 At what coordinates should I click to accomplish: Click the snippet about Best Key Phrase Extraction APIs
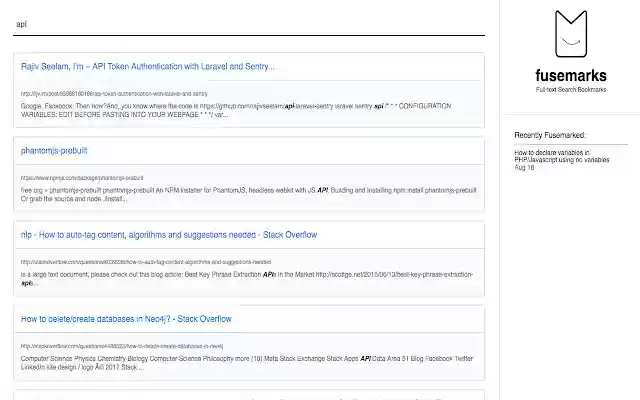coord(247,279)
